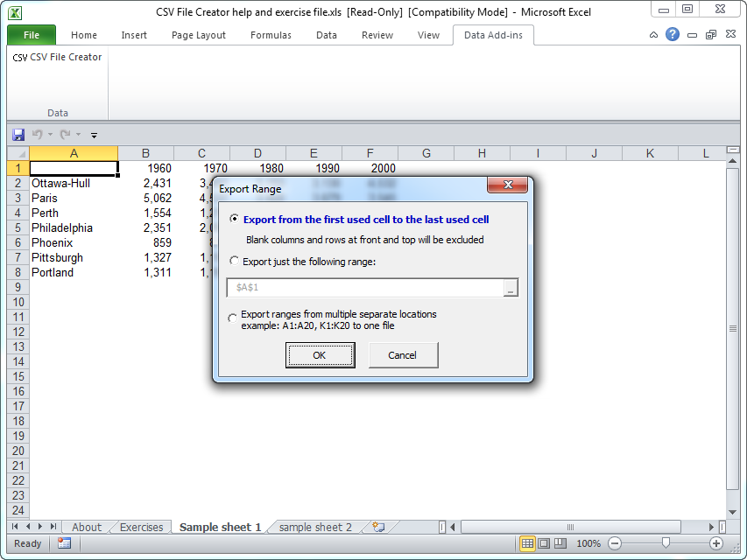
Task: Open the Formulas ribbon tab
Action: [271, 35]
